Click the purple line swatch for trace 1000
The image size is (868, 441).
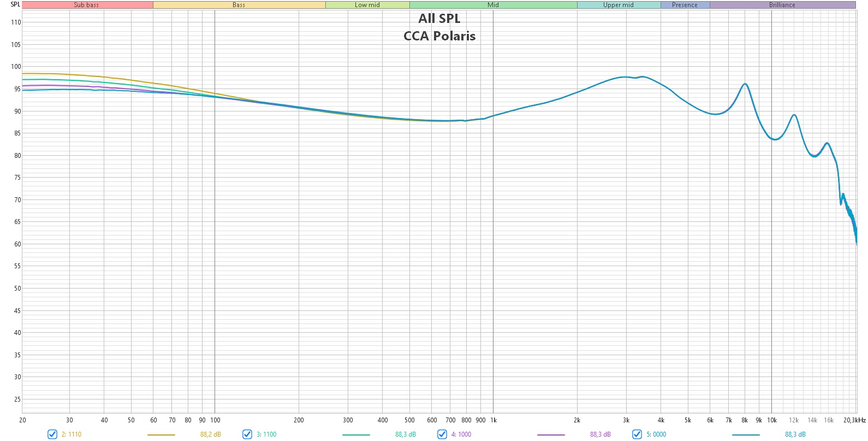coord(551,435)
